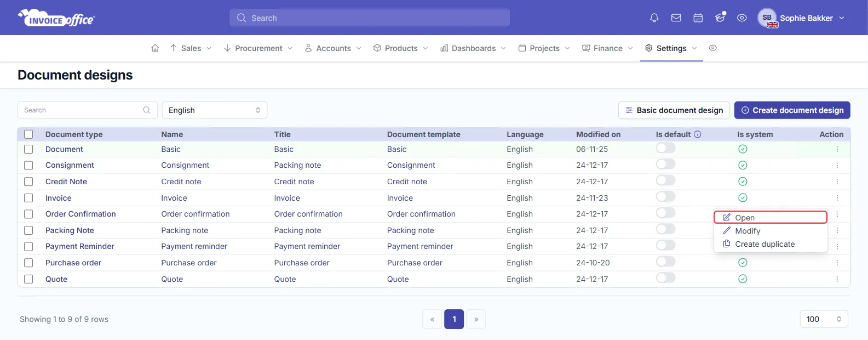Screen dimensions: 868x340
Task: Toggle Is default for Document row
Action: (665, 148)
